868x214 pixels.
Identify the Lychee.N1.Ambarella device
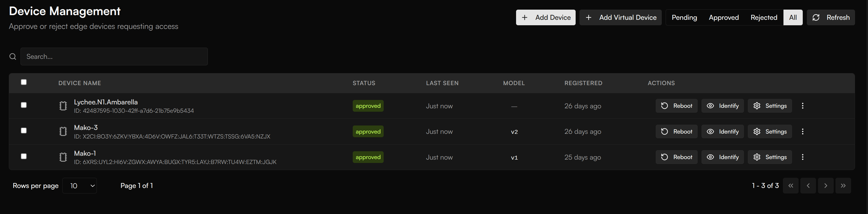coord(722,106)
